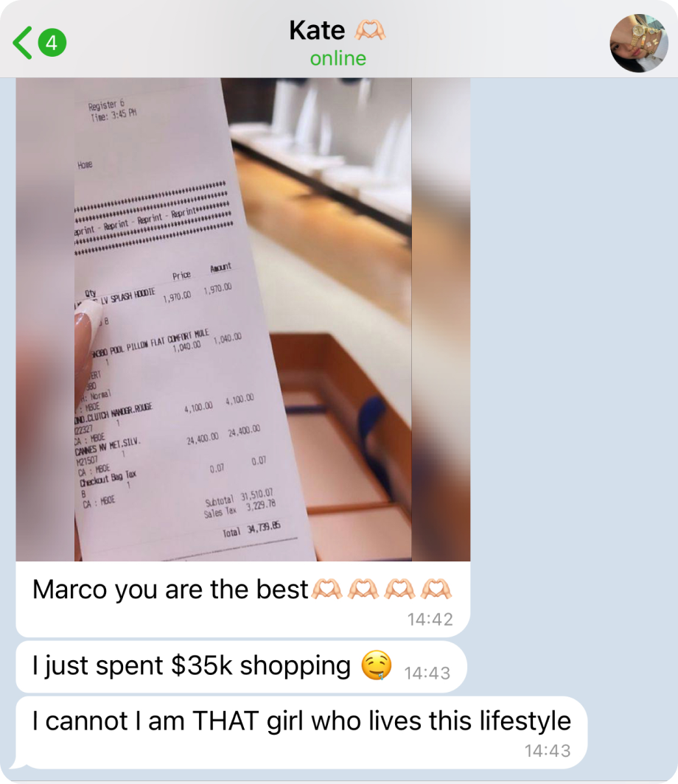Tap blurred right edge of photo
Screen dimensions: 678x784
click(441, 320)
